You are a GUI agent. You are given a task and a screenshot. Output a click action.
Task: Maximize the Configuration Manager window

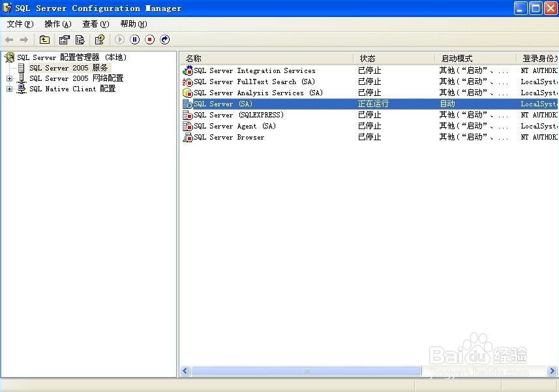536,8
